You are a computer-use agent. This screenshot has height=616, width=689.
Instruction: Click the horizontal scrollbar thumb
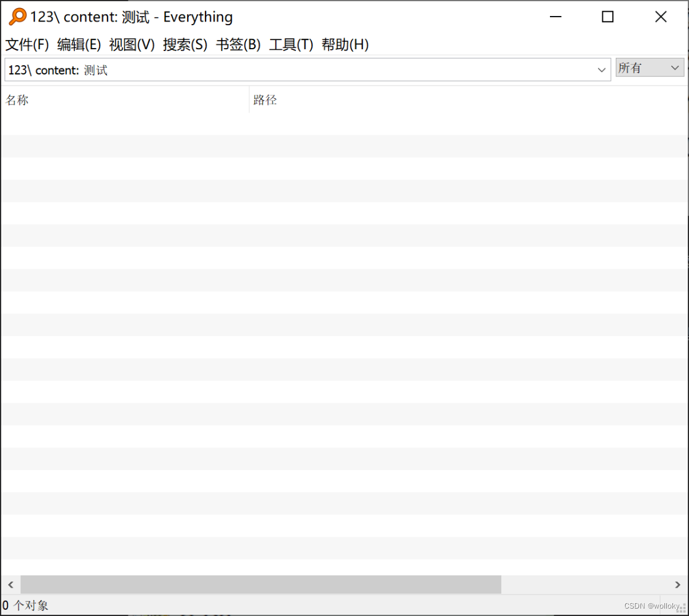pyautogui.click(x=261, y=585)
